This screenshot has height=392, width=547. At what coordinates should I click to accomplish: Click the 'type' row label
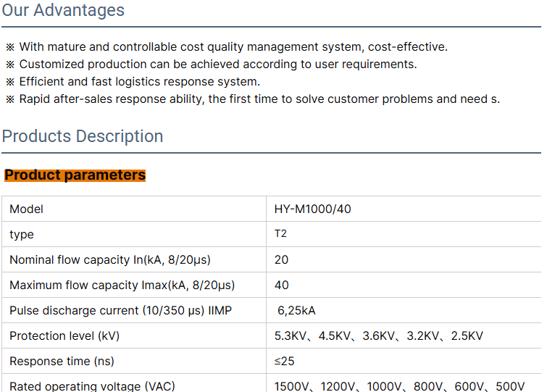[22, 235]
